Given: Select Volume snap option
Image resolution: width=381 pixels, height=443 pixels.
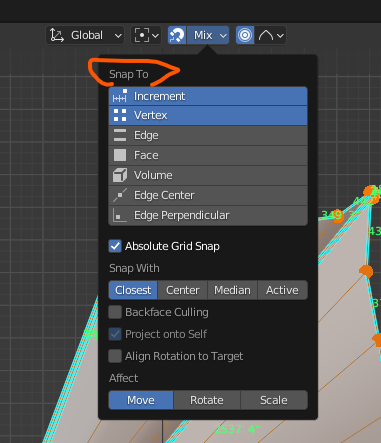Looking at the screenshot, I should point(208,175).
